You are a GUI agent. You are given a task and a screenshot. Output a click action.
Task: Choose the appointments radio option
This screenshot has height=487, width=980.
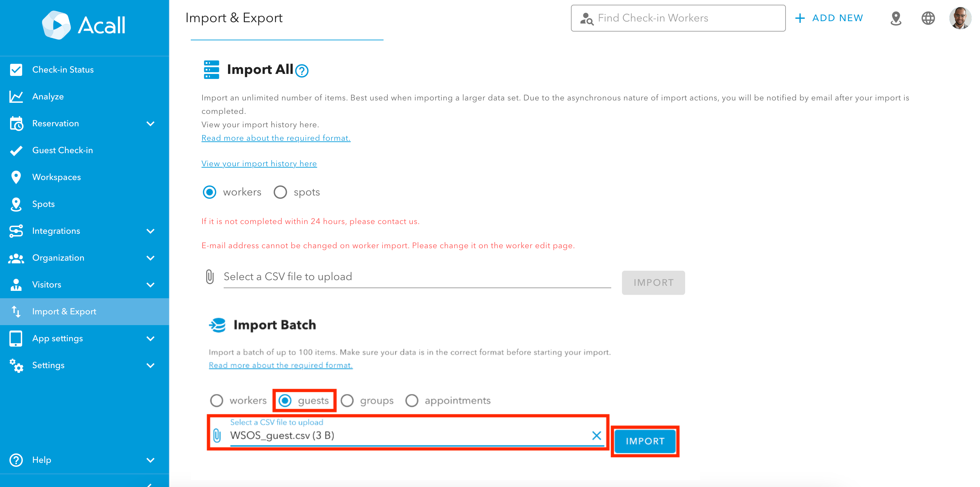pos(412,400)
